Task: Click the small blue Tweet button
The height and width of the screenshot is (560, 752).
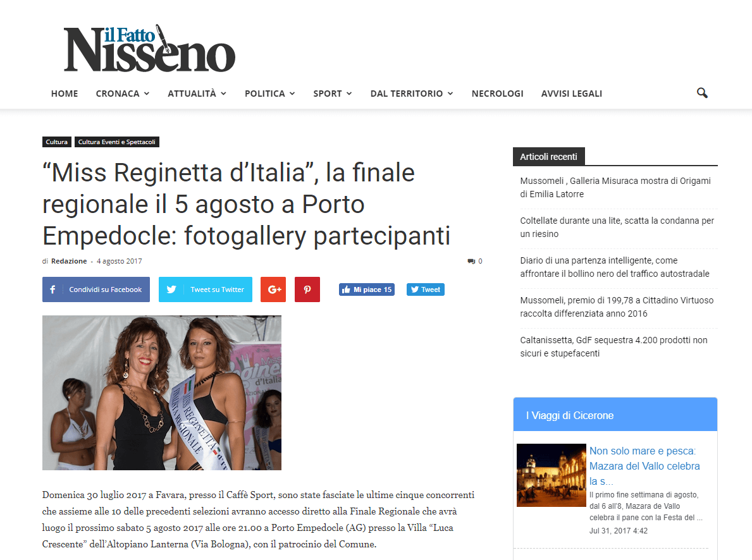Action: [x=426, y=289]
